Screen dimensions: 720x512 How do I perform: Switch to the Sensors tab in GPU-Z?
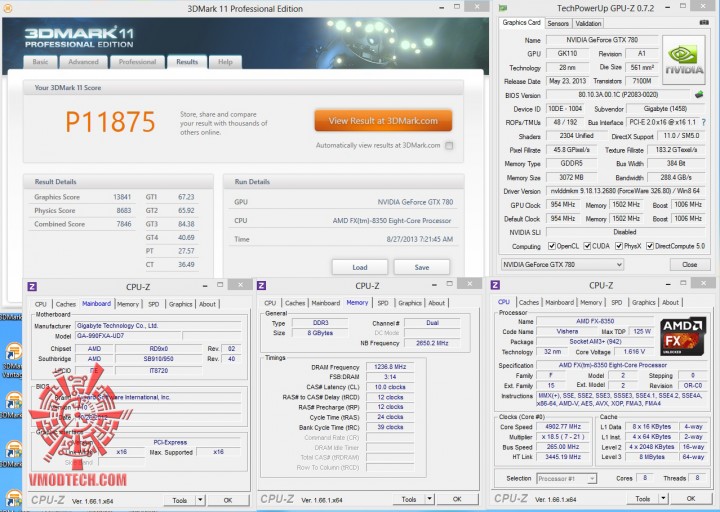click(558, 23)
